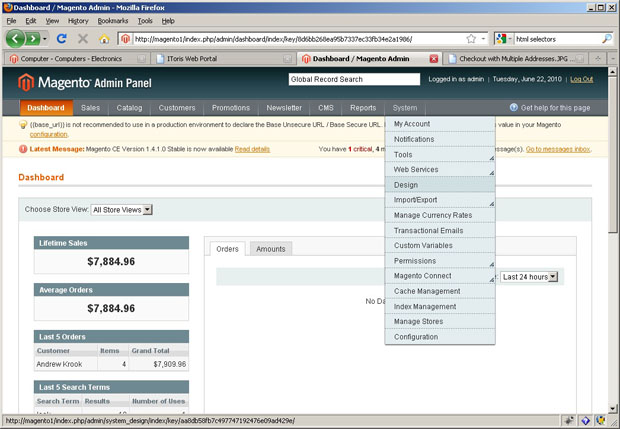Open the Catalog admin menu
620x429 pixels.
coord(129,108)
